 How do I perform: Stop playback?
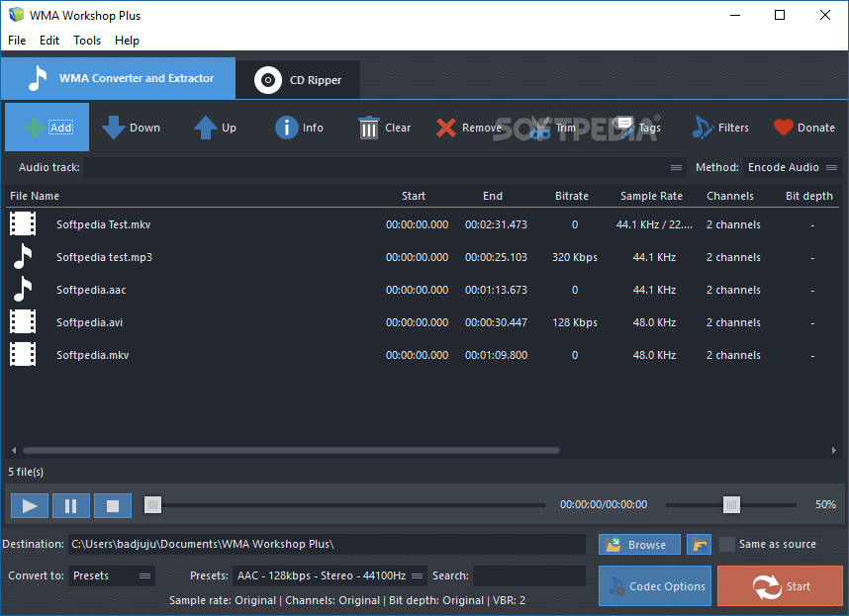pyautogui.click(x=113, y=505)
